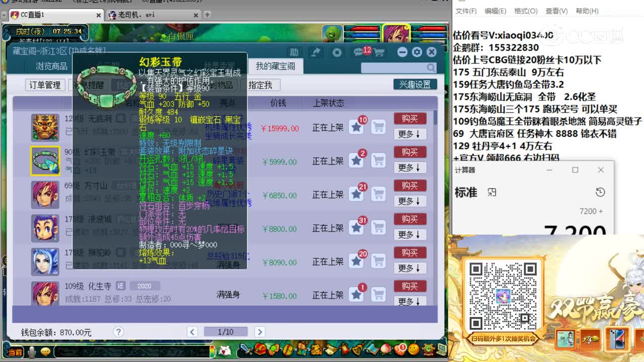Image resolution: width=644 pixels, height=362 pixels.
Task: Click the share arrow icon in 藏宝阁 header
Action: click(x=315, y=52)
